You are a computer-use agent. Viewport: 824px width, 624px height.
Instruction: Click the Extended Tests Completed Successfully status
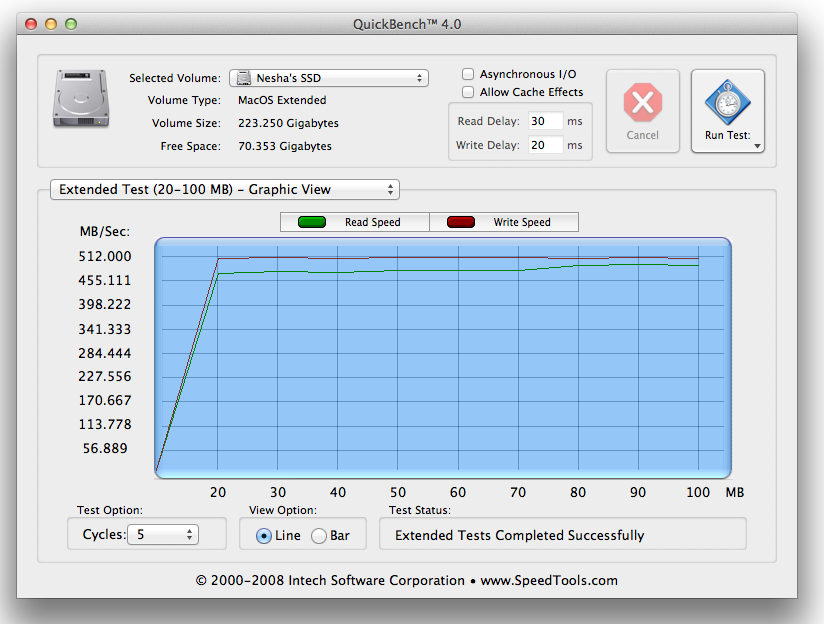520,535
